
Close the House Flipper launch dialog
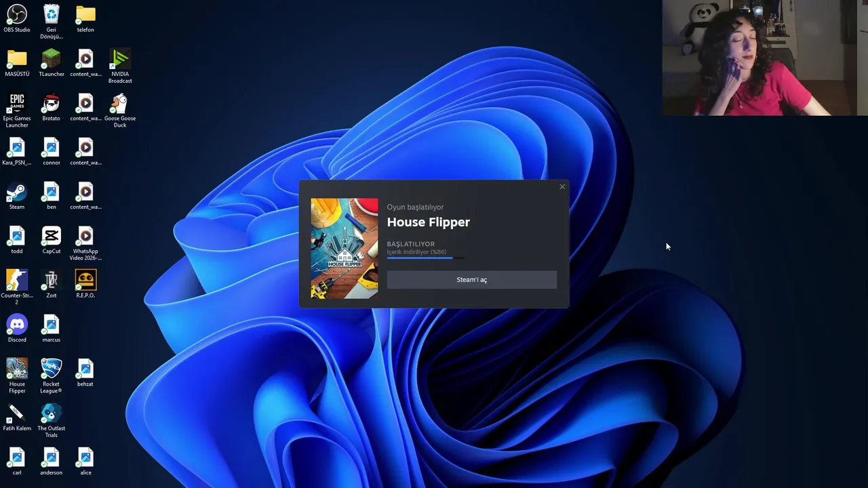coord(562,186)
